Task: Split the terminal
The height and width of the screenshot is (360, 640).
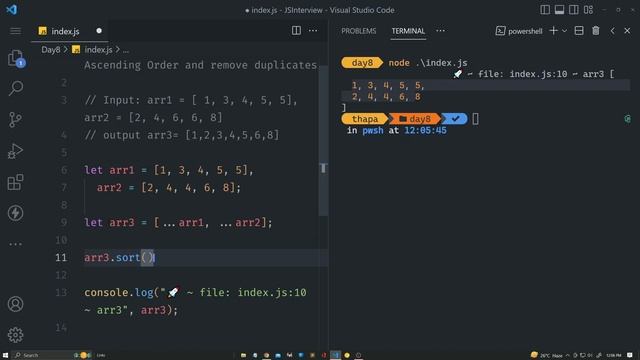Action: [x=579, y=31]
